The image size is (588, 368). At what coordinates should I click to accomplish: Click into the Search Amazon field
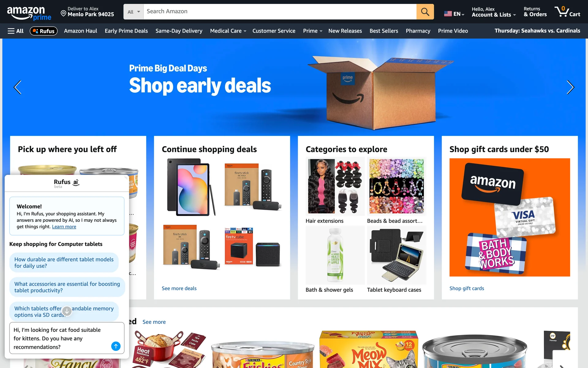point(280,12)
